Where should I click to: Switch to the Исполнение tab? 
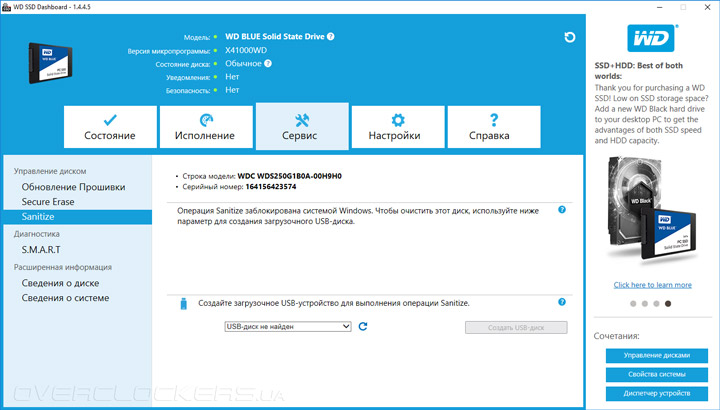pos(206,127)
